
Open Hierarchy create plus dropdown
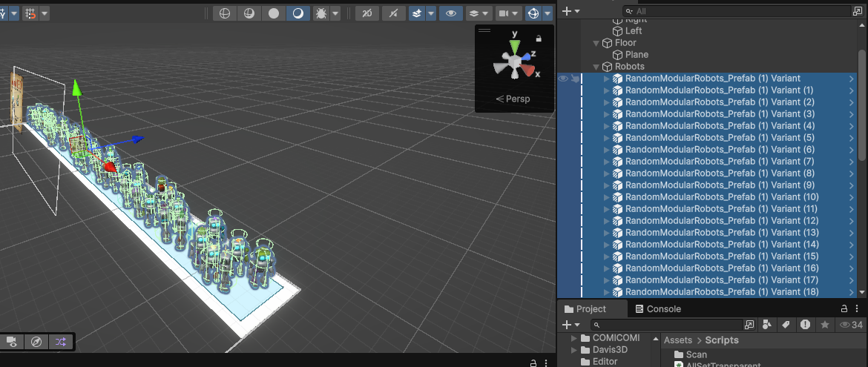[571, 11]
